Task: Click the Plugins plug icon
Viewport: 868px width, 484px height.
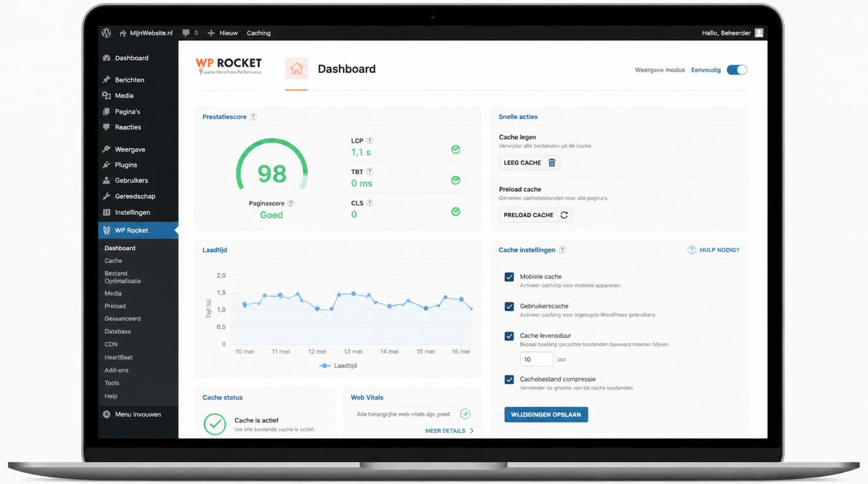Action: (107, 164)
